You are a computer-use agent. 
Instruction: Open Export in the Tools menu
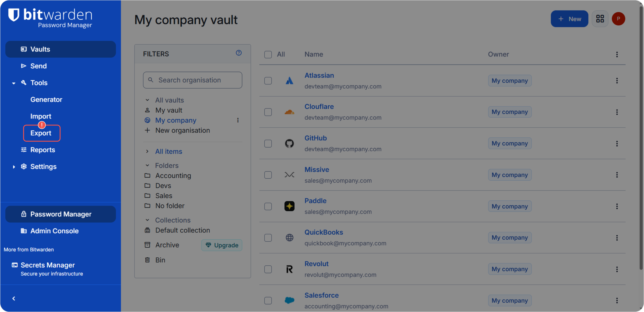[41, 133]
